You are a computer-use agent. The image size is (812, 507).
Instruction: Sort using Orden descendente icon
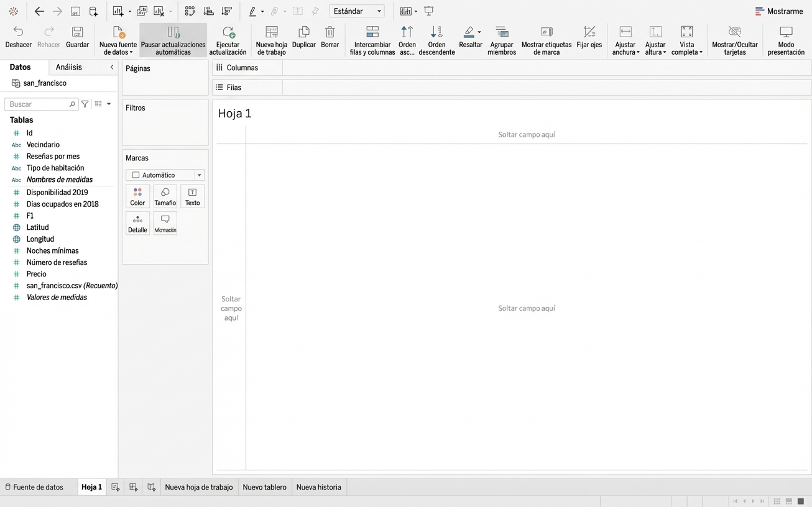click(x=436, y=32)
